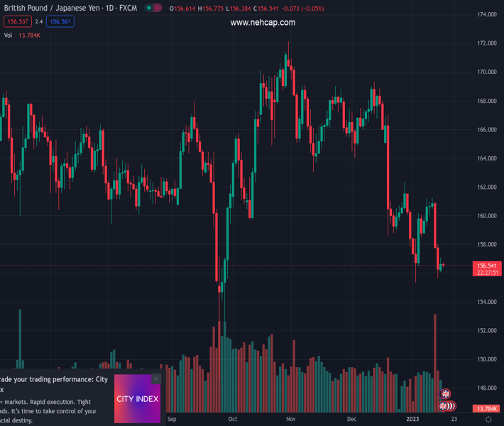Screen dimensions: 504x426
Task: Toggle the market status indicator switch
Action: (153, 8)
